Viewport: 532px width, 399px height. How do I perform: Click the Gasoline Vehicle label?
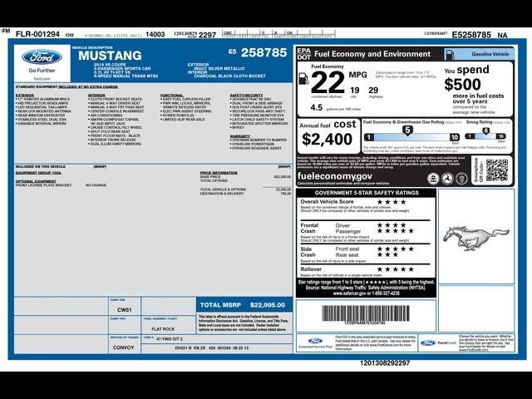(490, 54)
